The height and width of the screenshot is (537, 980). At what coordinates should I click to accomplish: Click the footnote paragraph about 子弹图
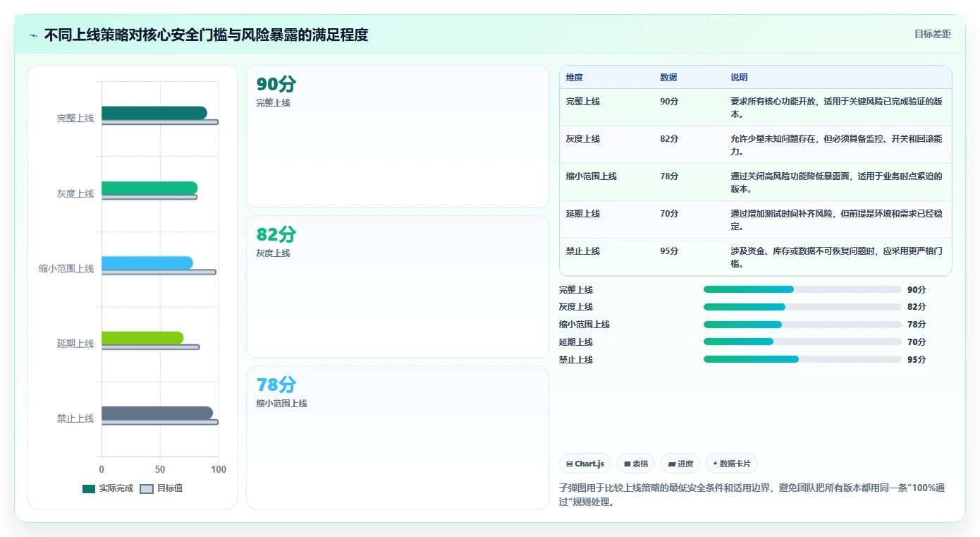[752, 495]
